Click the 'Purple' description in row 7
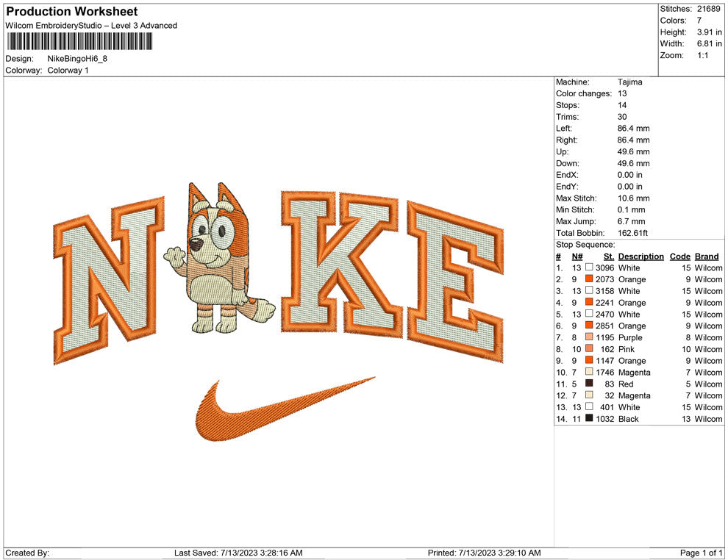 (x=630, y=337)
